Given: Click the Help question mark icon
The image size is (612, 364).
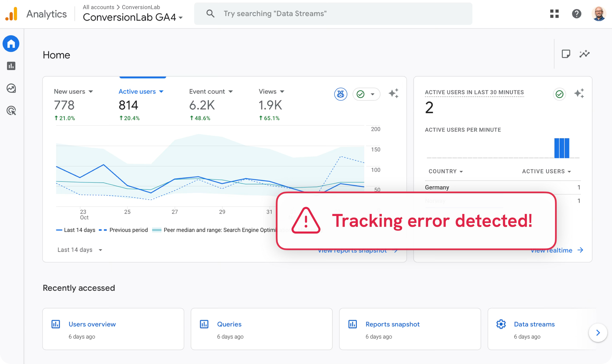Looking at the screenshot, I should coord(577,14).
